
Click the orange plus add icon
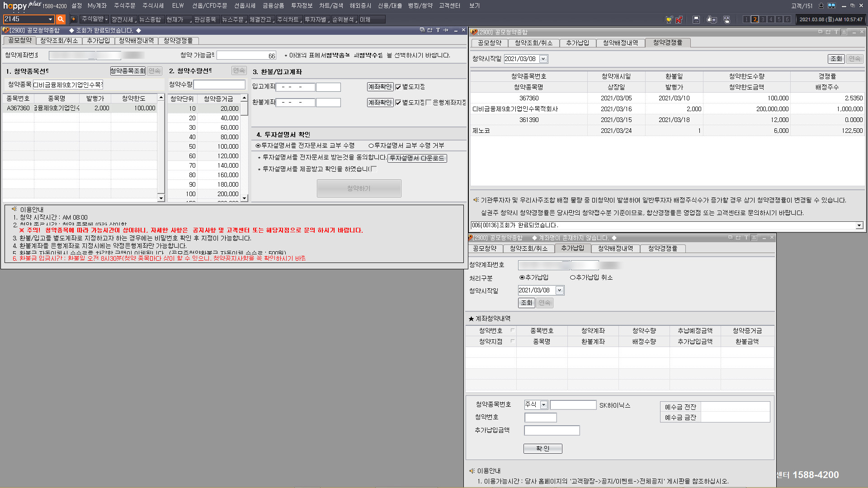[x=73, y=19]
